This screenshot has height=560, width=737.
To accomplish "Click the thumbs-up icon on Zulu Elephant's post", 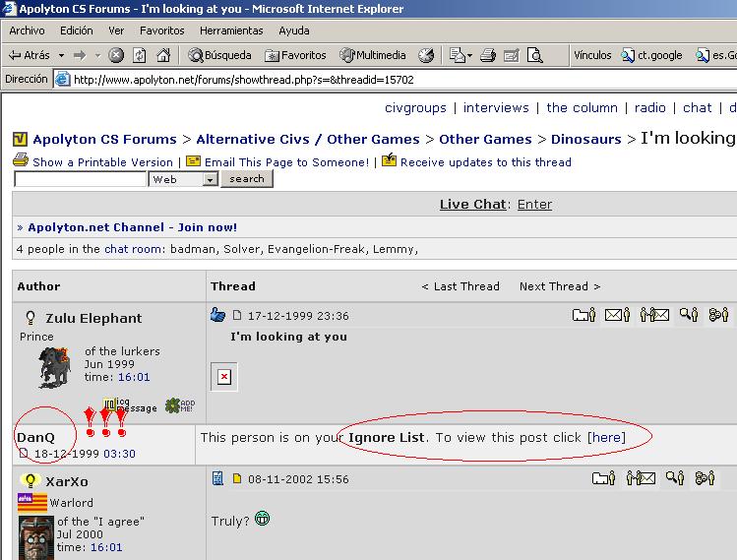I will click(217, 316).
